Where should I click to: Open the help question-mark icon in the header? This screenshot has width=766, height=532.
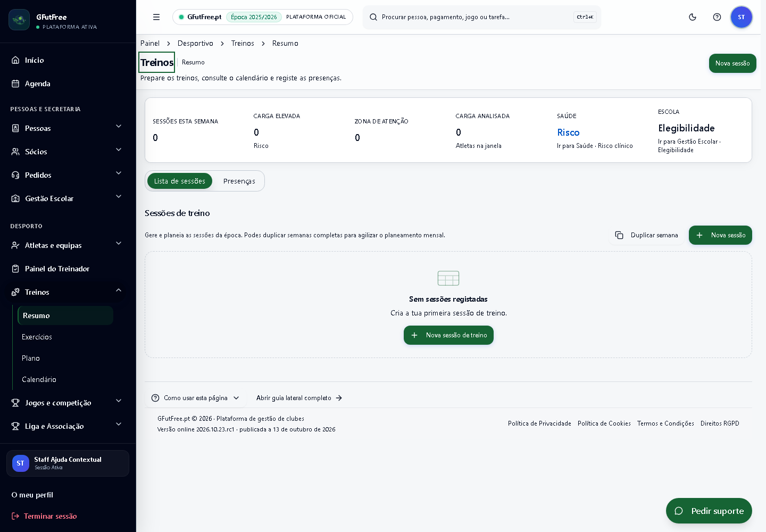(717, 17)
